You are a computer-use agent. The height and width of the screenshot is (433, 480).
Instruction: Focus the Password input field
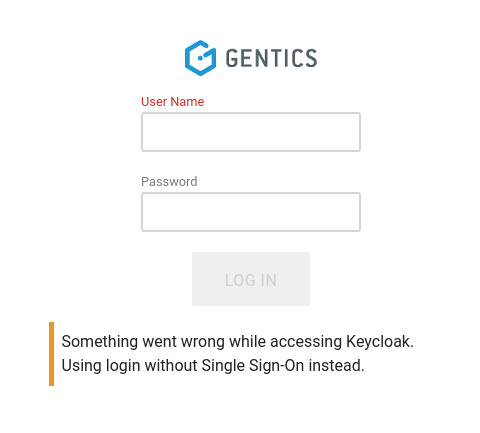[x=251, y=212]
